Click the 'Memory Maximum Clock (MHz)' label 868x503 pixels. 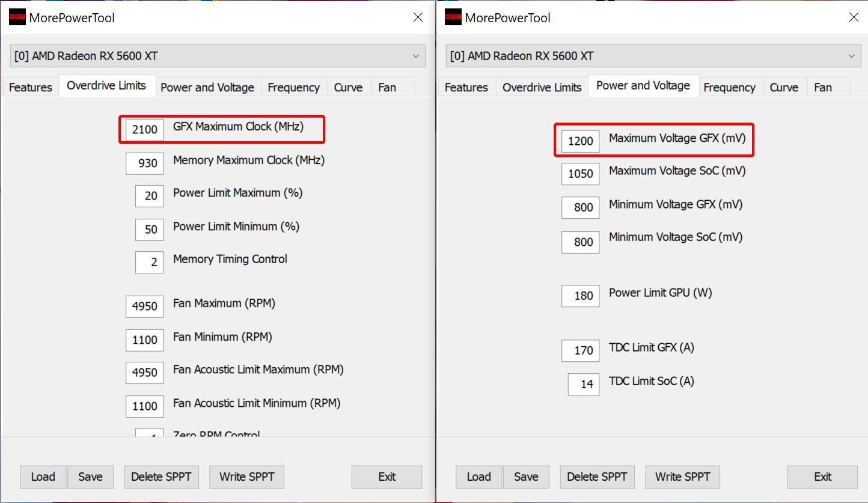click(249, 160)
